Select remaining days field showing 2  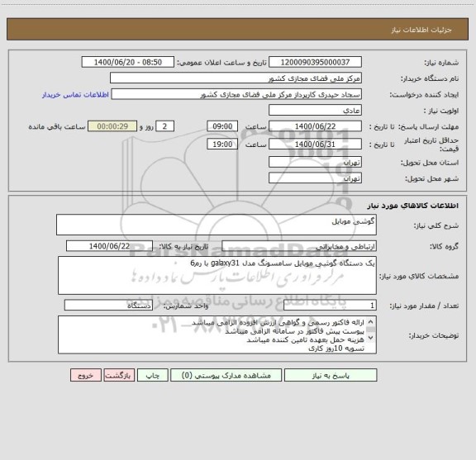pos(164,126)
